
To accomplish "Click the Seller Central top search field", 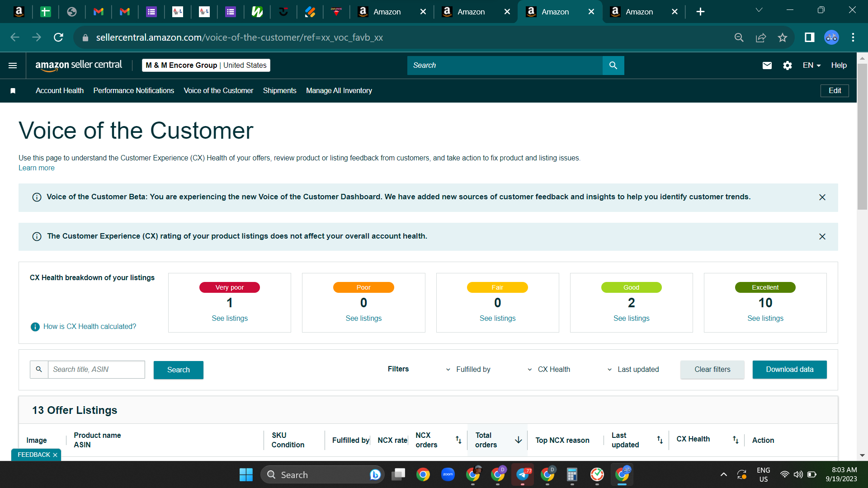I will tap(505, 66).
